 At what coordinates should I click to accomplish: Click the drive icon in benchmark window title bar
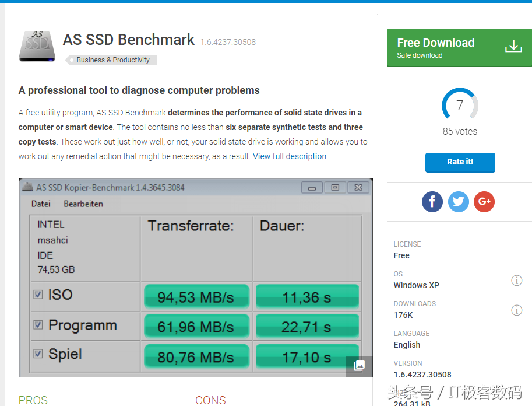pos(27,187)
